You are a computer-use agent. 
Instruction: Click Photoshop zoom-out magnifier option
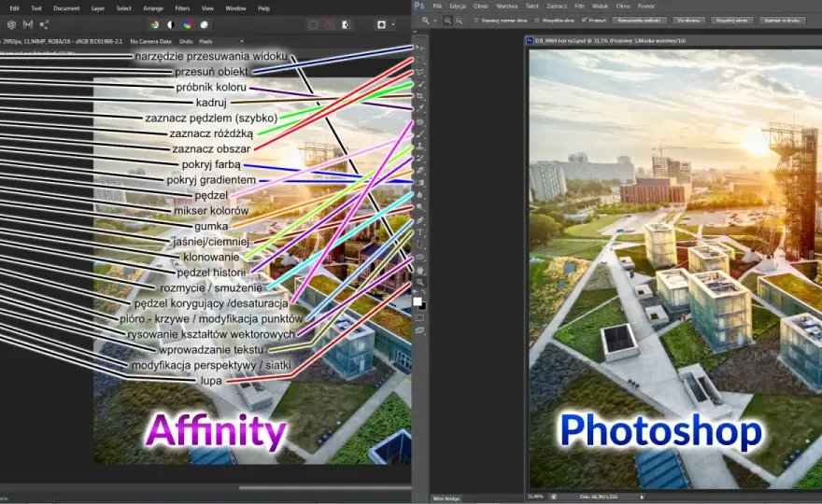[x=460, y=21]
